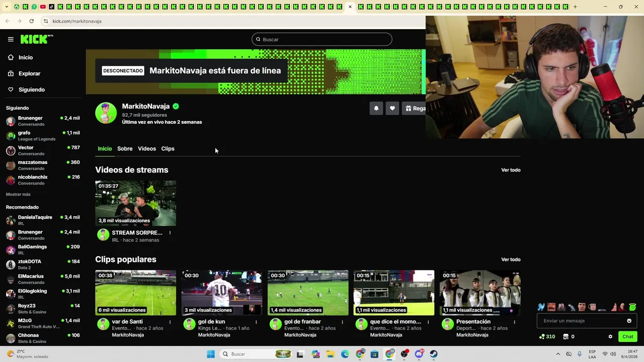Open Windows Start menu

click(211, 354)
